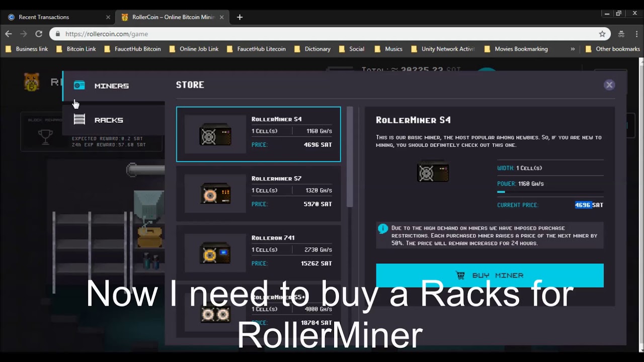Close the Store dialog with X button
The height and width of the screenshot is (362, 644).
609,85
